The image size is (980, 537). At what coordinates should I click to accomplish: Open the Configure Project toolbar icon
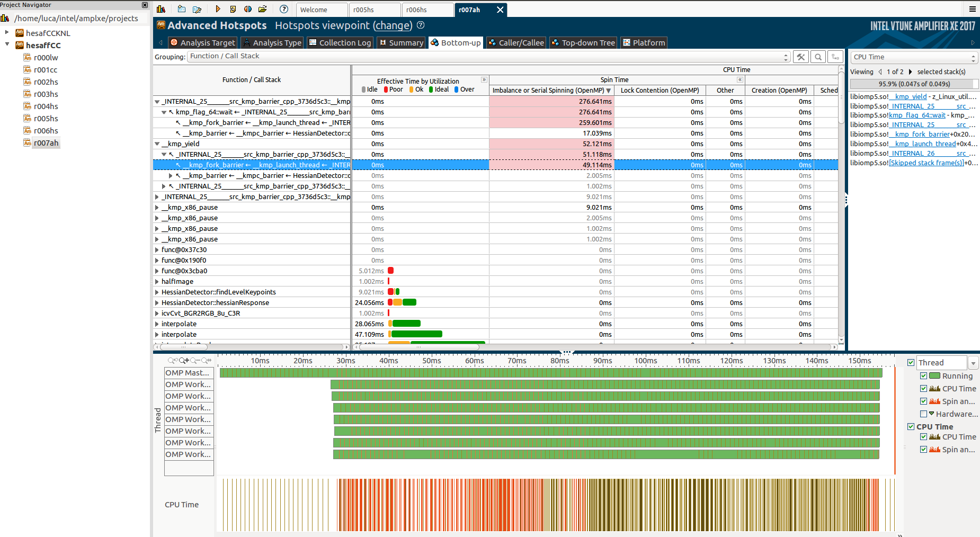(x=197, y=9)
